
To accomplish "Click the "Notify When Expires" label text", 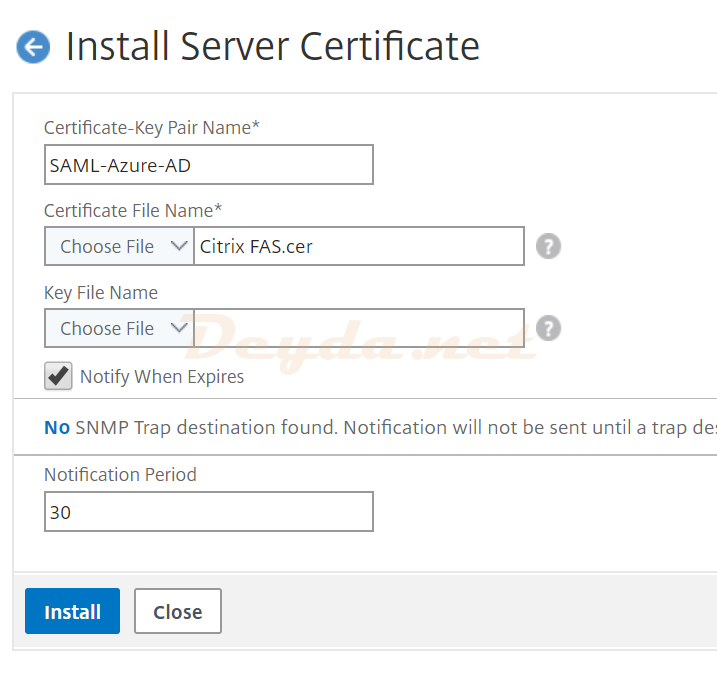I will click(x=162, y=377).
